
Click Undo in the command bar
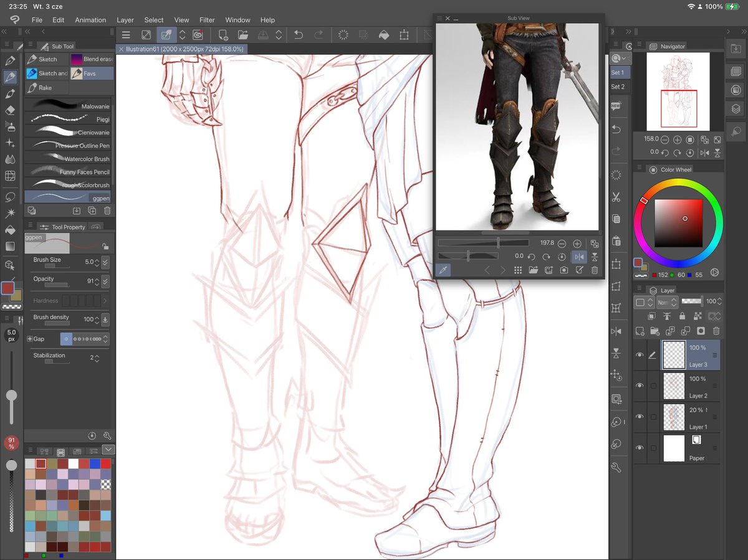pos(299,36)
